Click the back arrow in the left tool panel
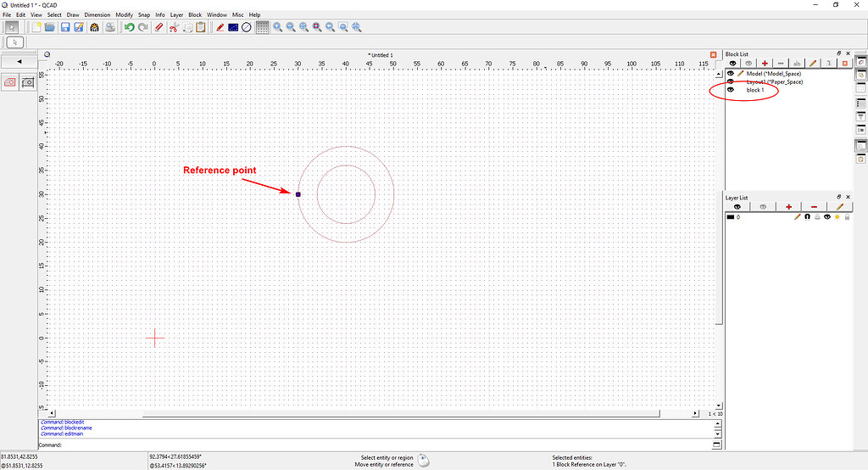Viewport: 868px width, 470px height. (x=19, y=62)
